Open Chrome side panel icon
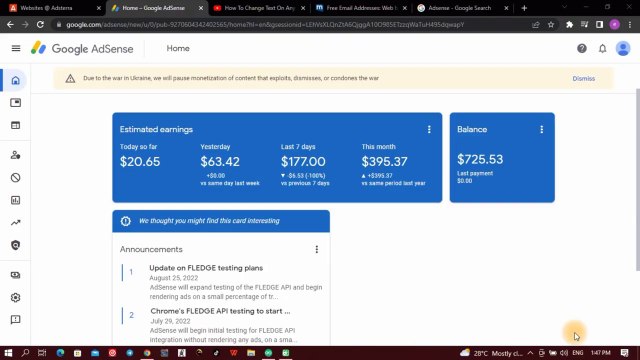Image resolution: width=640 pixels, height=360 pixels. point(599,24)
